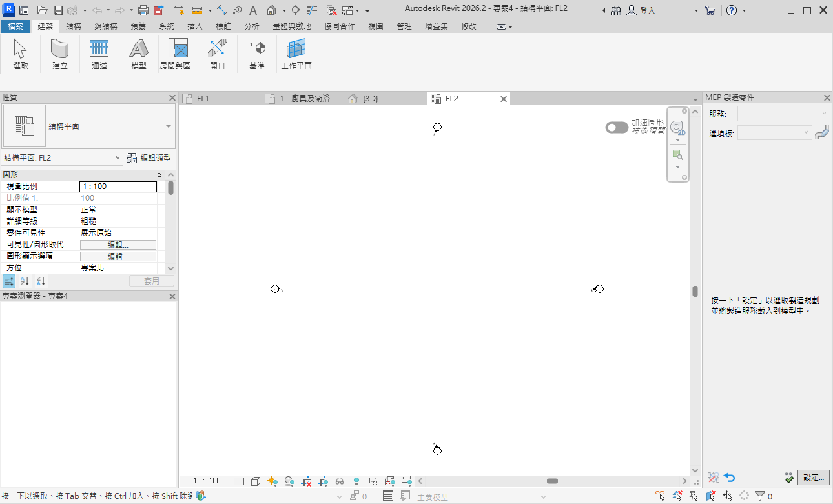
Task: Click the visual style cube icon
Action: click(x=256, y=481)
